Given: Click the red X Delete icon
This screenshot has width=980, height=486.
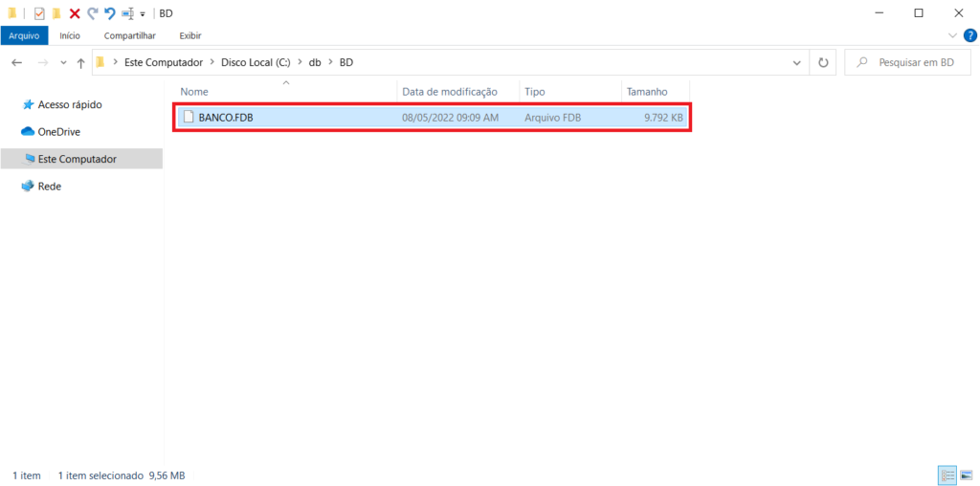Looking at the screenshot, I should [75, 13].
